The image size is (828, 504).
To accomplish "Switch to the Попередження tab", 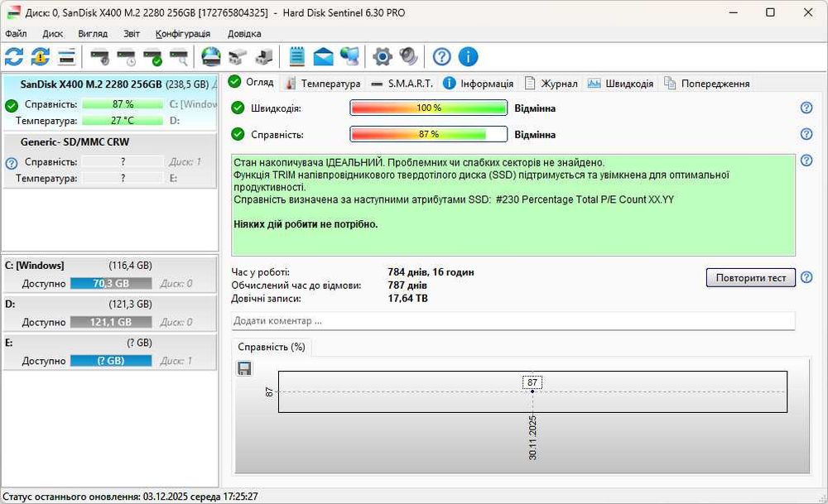I will (706, 84).
